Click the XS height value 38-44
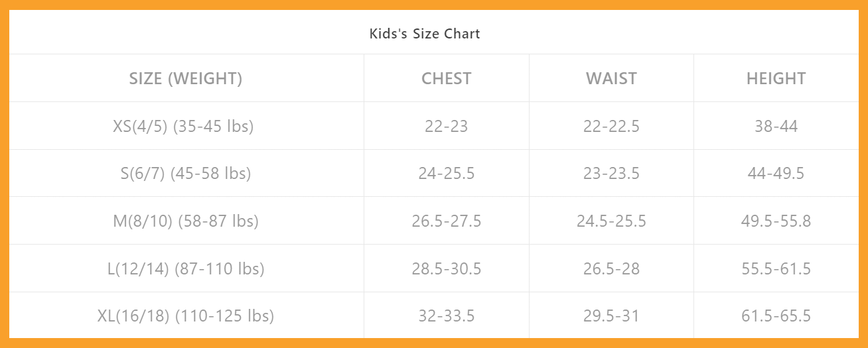This screenshot has width=868, height=348. (x=776, y=126)
